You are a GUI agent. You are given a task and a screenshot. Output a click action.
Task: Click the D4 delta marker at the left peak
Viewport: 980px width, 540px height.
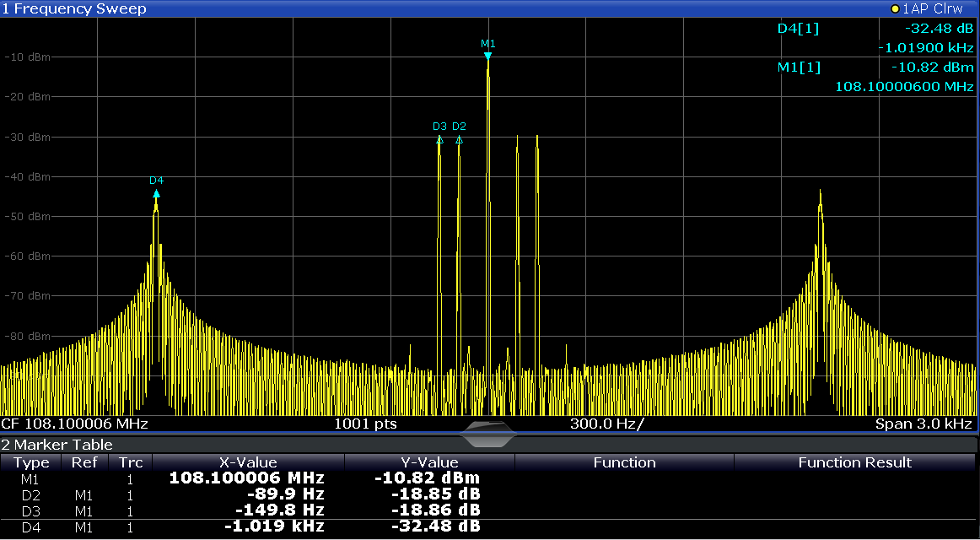click(156, 193)
